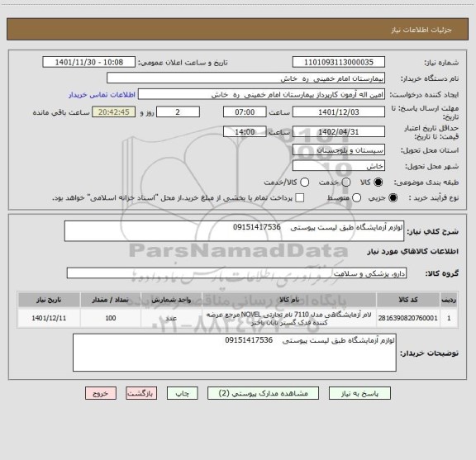Click the product name cell mentioning NOVEL
Image resolution: width=476 pixels, height=460 pixels.
tap(289, 318)
